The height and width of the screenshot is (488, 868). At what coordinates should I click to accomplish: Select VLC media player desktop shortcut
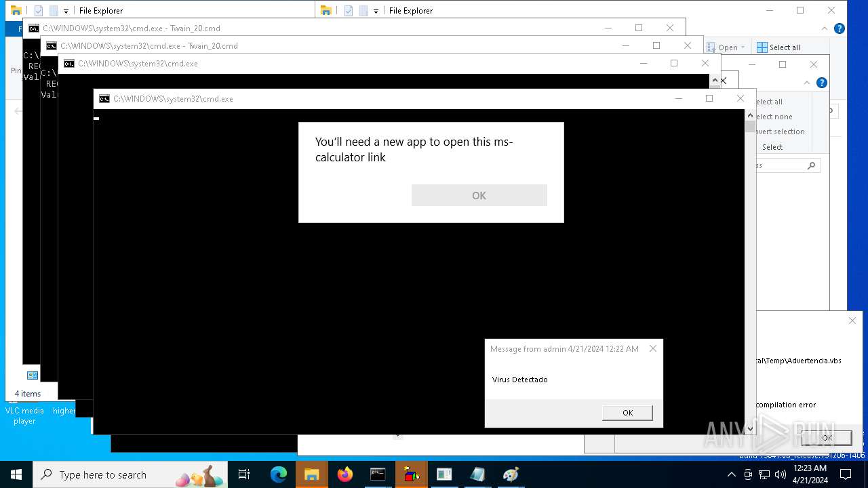click(x=24, y=415)
